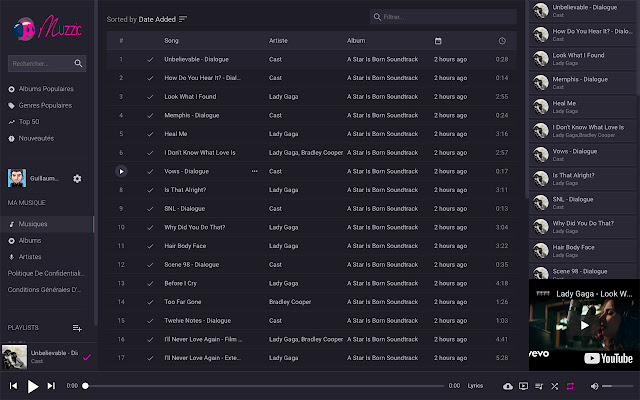Viewport: 640px width, 400px height.
Task: Toggle checkmark for Before I Cry row
Action: (150, 284)
